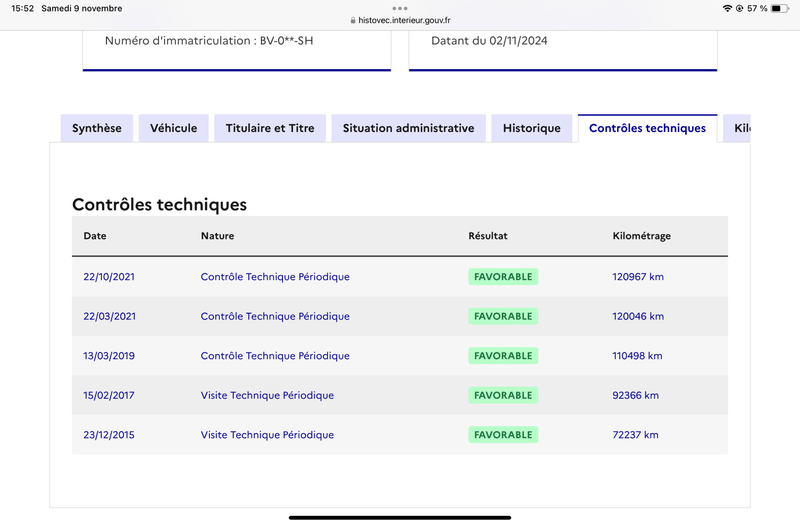Click FAVORABLE badge in 13/03/2019 row
The image size is (800, 525).
[x=503, y=356]
